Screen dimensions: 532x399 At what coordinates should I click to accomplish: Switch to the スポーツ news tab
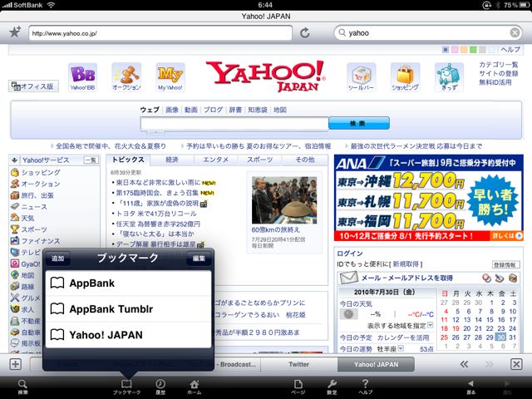click(260, 160)
